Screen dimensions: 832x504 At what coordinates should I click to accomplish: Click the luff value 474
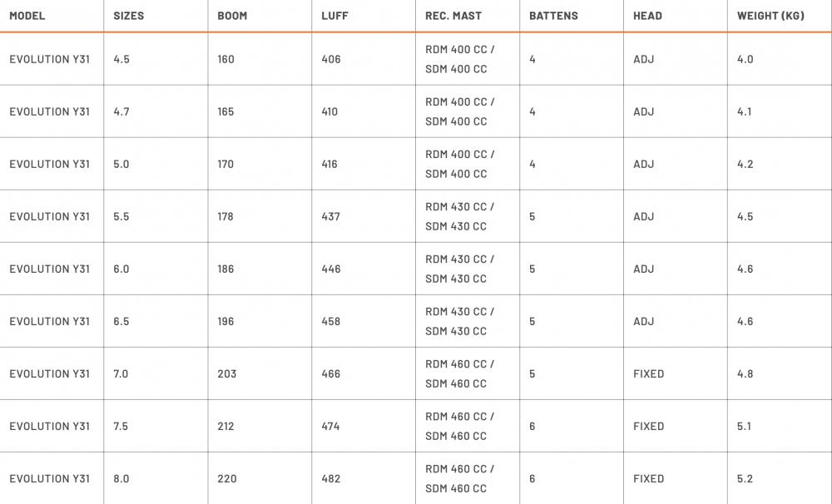pos(331,426)
